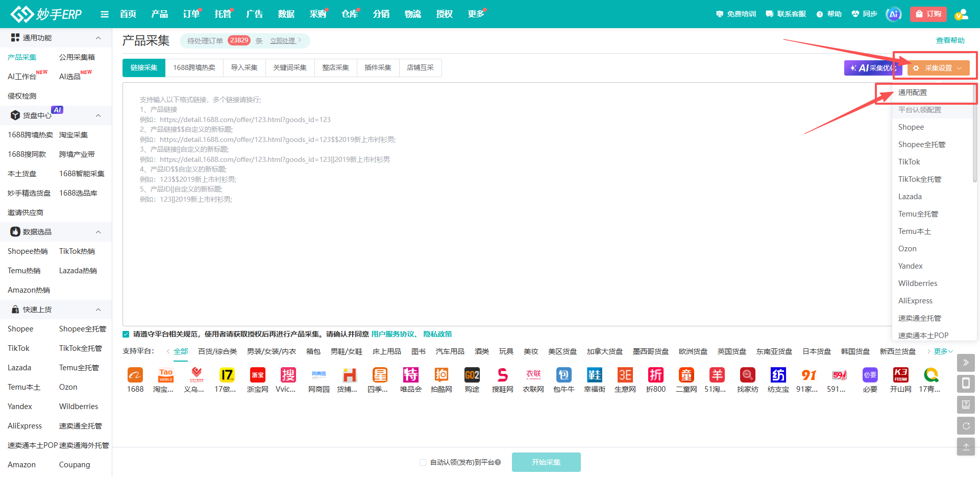This screenshot has width=980, height=477.
Task: Show previous platform categories with left arrow
Action: click(168, 351)
